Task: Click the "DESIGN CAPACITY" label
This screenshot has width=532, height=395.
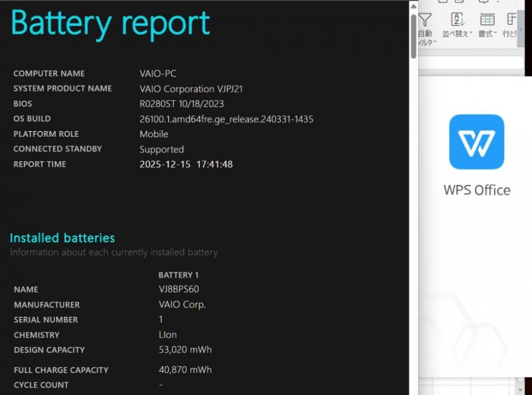Action: [x=49, y=350]
